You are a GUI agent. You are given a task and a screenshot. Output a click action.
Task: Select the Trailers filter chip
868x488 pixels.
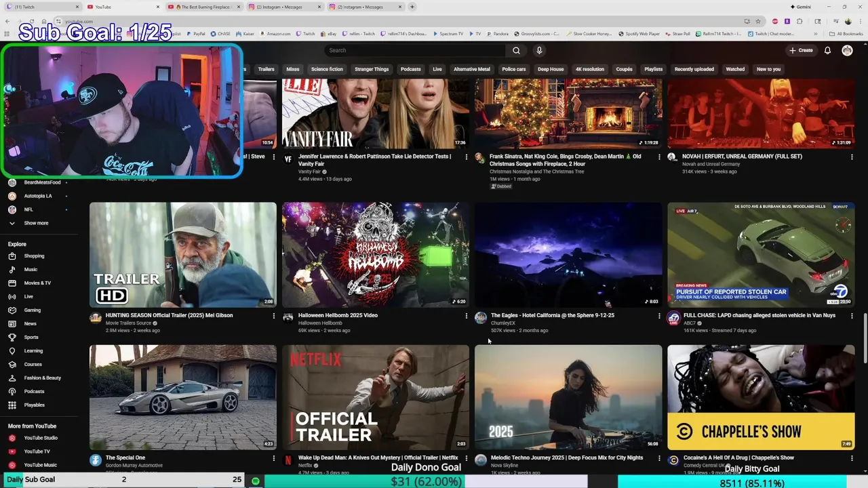(266, 69)
